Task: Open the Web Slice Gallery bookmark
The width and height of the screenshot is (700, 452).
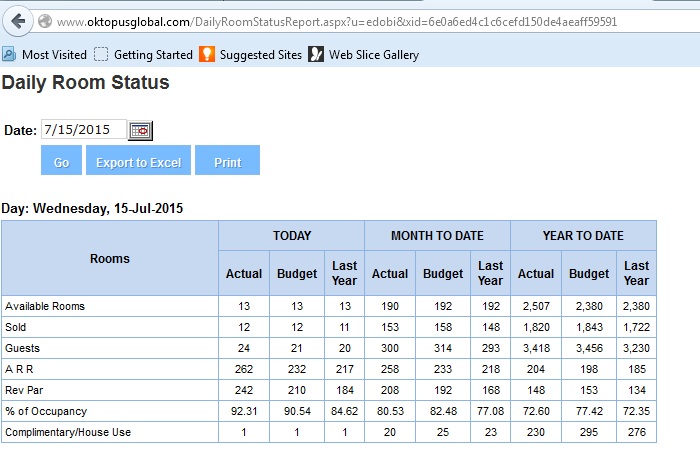Action: pyautogui.click(x=364, y=55)
